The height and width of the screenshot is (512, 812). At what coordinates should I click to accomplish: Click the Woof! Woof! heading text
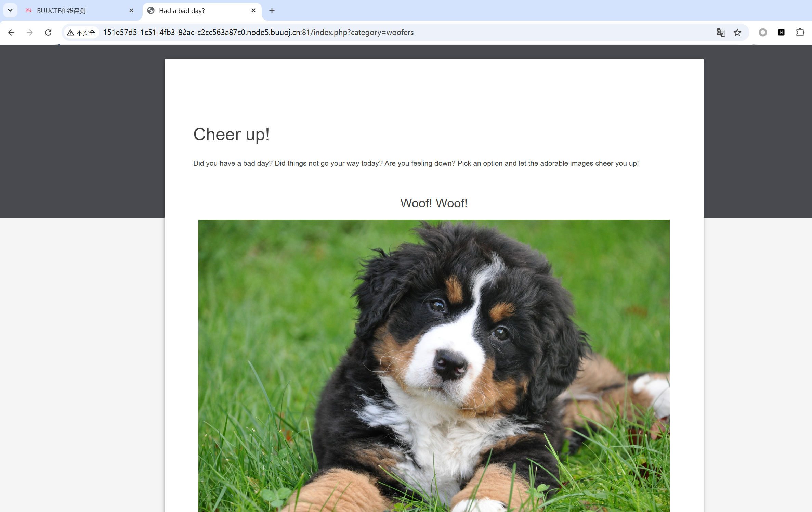point(434,203)
